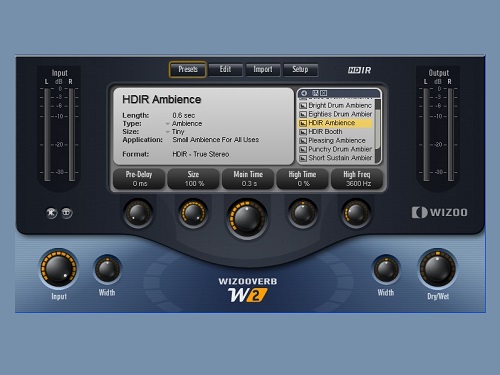
Task: Open the Import tab
Action: (x=263, y=70)
